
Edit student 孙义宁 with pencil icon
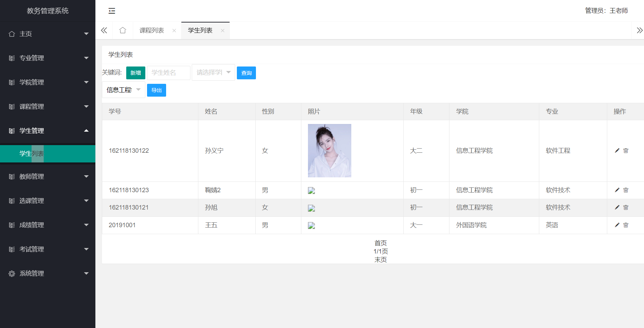point(617,151)
